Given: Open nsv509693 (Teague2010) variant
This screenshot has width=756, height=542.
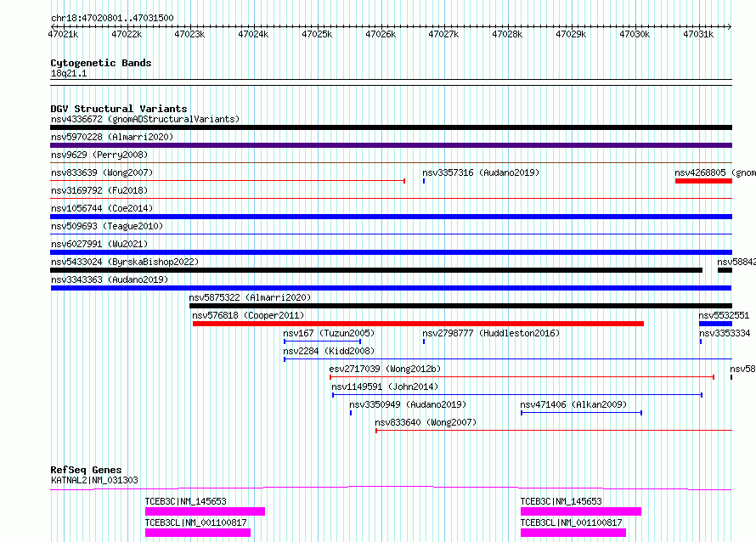Looking at the screenshot, I should [x=107, y=226].
